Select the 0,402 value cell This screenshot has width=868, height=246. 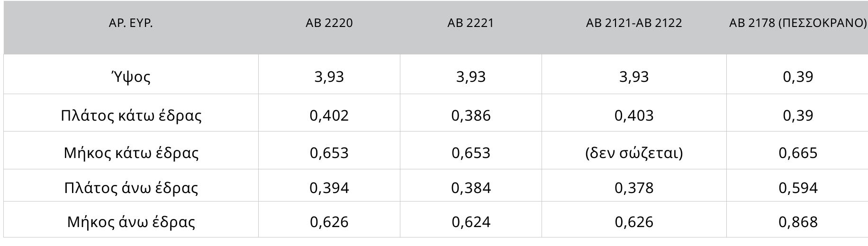point(329,115)
